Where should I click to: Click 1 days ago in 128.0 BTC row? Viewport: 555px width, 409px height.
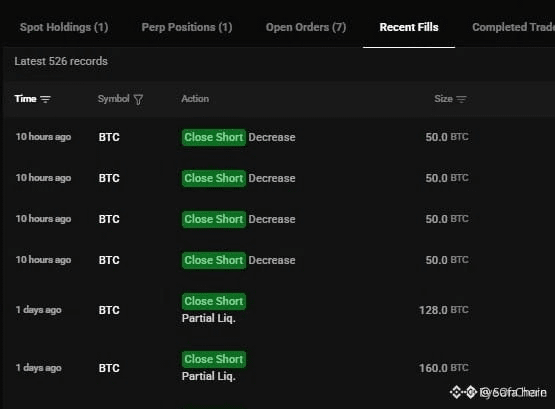pyautogui.click(x=39, y=310)
